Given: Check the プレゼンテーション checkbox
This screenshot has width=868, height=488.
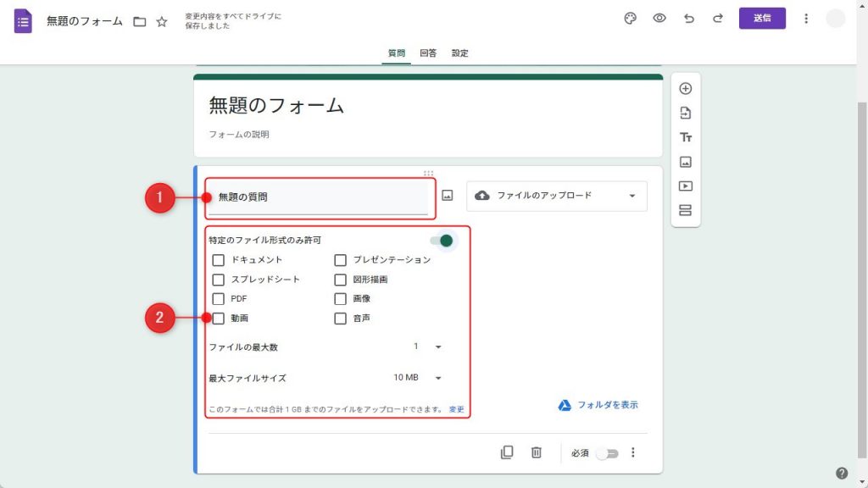Looking at the screenshot, I should 340,260.
